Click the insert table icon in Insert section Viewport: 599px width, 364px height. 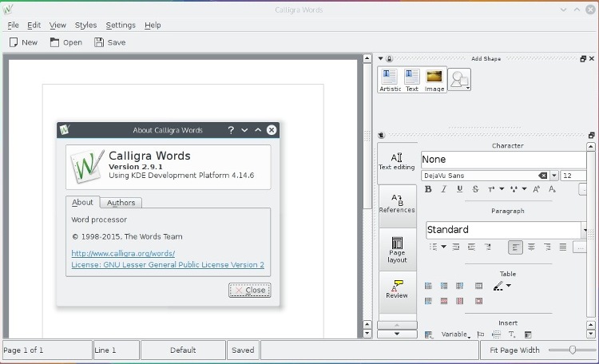(429, 334)
